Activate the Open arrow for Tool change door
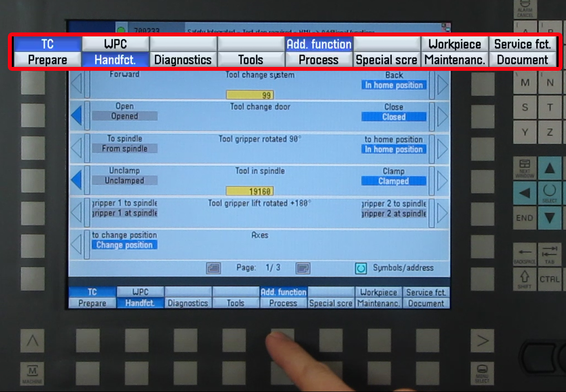This screenshot has width=566, height=392. [x=76, y=116]
